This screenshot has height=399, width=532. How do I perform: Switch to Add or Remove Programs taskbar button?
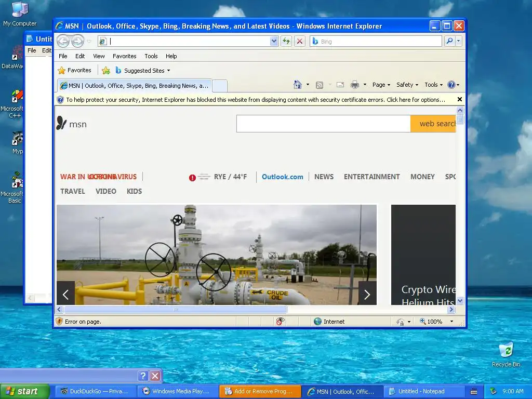tap(260, 391)
